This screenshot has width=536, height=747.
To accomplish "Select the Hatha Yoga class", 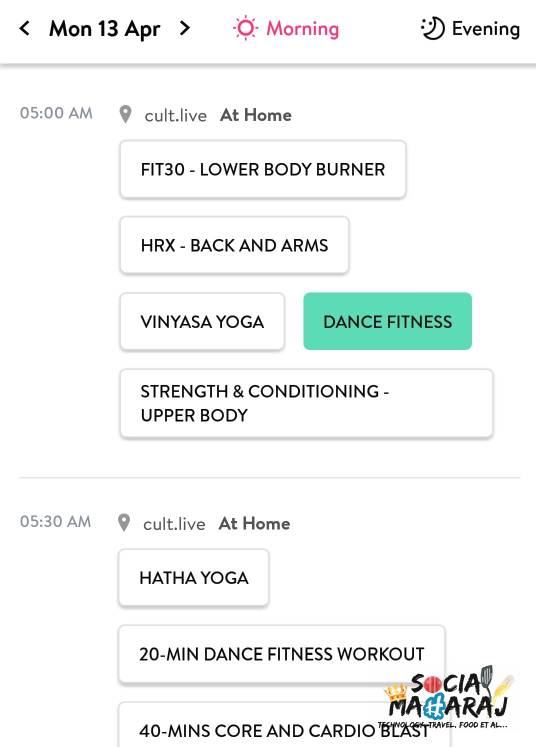I will [193, 578].
